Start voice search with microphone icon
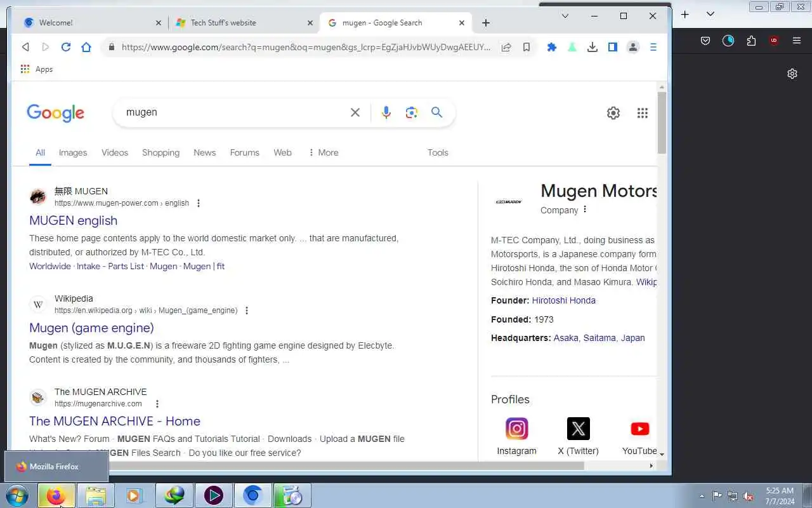 coord(386,112)
